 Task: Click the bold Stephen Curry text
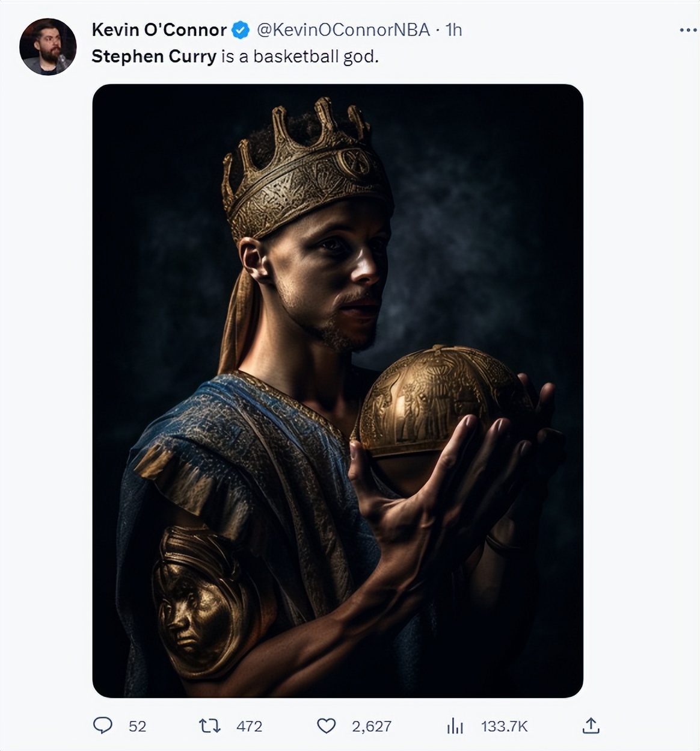pyautogui.click(x=153, y=57)
